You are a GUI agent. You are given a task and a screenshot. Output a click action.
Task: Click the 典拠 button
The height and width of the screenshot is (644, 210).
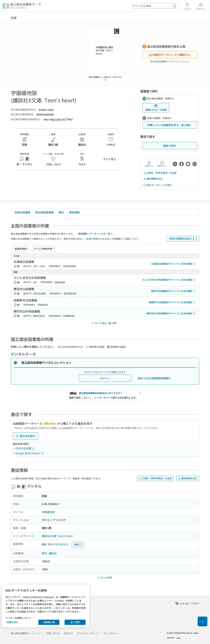[x=78, y=545]
